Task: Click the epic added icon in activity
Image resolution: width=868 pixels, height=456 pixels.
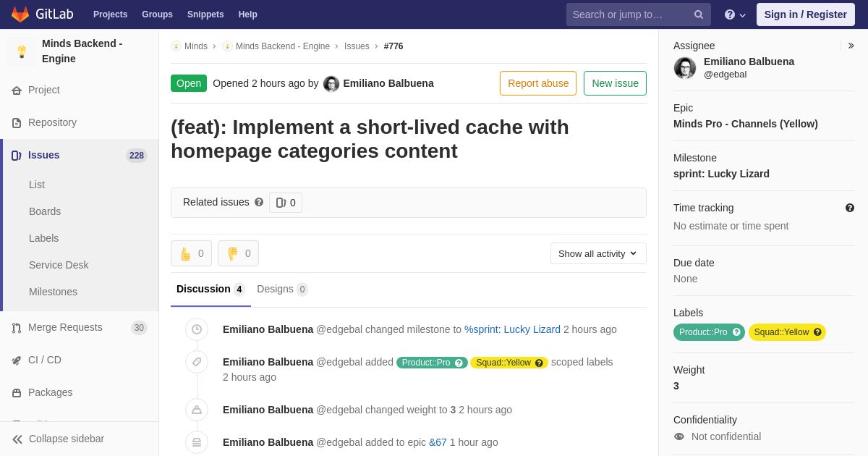Action: click(x=197, y=442)
